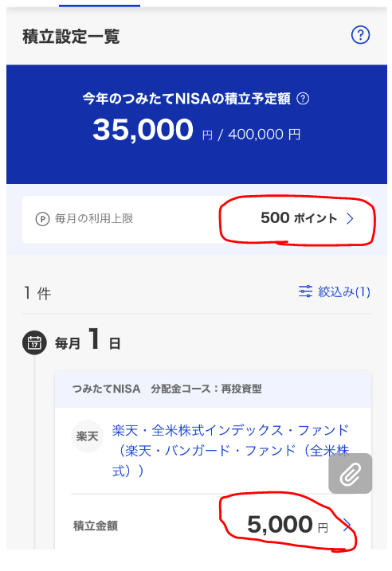Click 5,000 円 amount value
This screenshot has height=571, width=392.
288,525
